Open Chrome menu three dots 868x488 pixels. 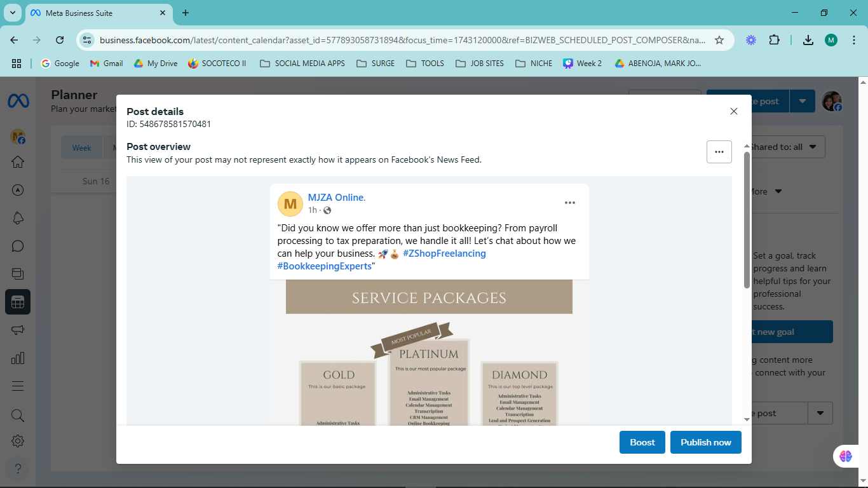coord(853,40)
